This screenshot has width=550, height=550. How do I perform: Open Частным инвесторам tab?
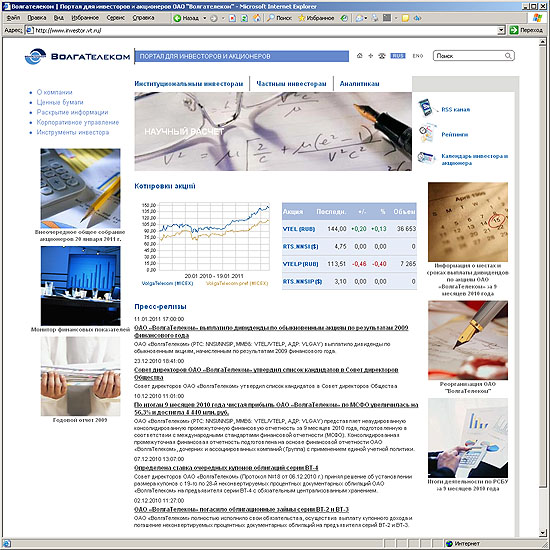(291, 84)
